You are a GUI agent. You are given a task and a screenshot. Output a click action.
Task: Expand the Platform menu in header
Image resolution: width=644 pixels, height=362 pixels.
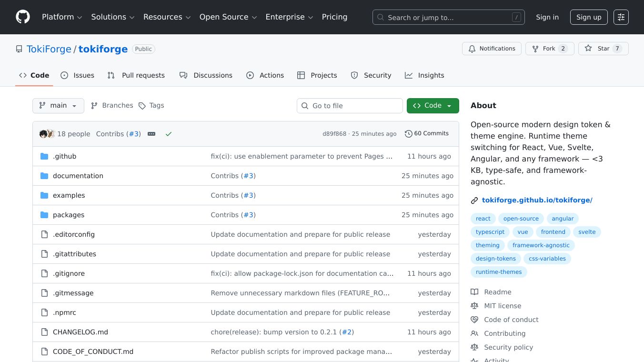[x=62, y=17]
